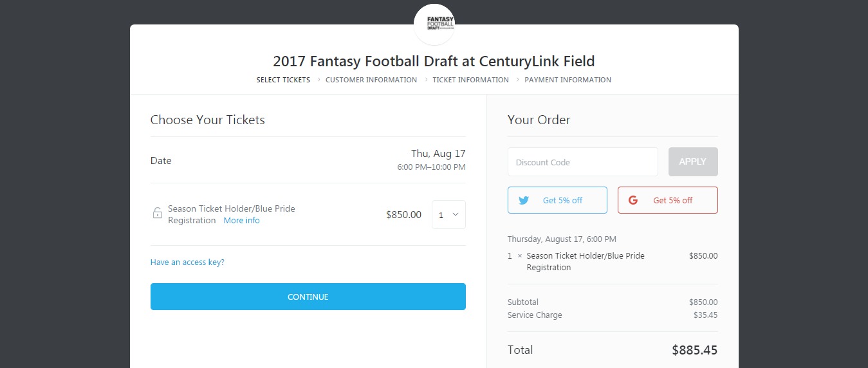Click the event title heading
Screen dimensions: 868x368
coord(434,62)
